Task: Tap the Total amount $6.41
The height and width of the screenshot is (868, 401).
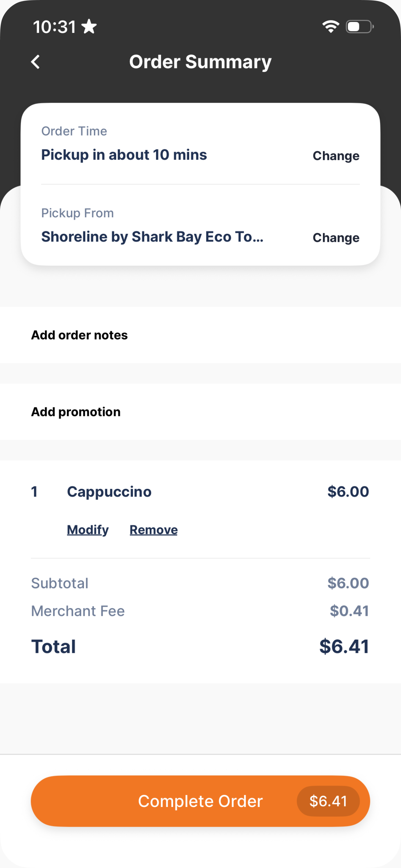Action: point(344,646)
